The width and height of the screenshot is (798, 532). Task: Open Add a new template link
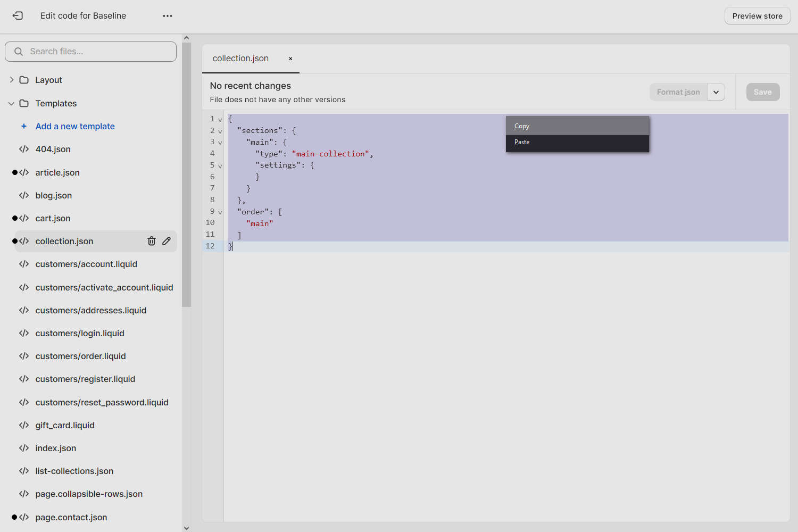click(75, 126)
